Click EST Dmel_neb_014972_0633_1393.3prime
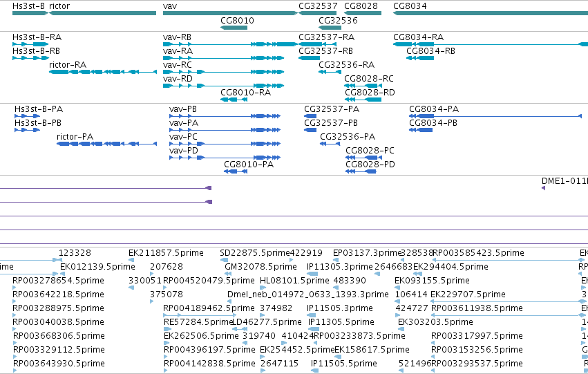This screenshot has width=588, height=374. [308, 295]
